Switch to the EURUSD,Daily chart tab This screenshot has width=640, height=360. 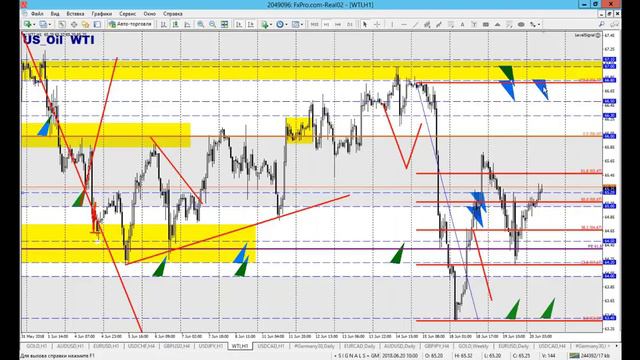coord(513,346)
